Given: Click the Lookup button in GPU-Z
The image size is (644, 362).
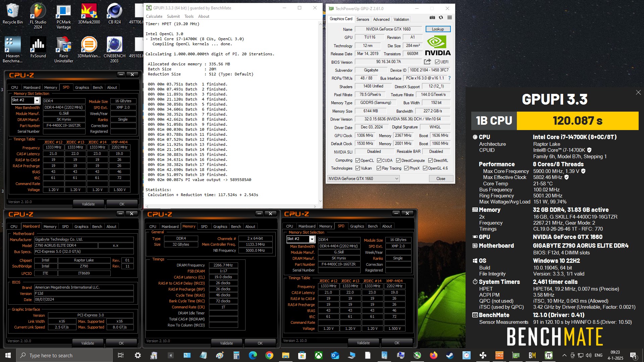Looking at the screenshot, I should 438,29.
